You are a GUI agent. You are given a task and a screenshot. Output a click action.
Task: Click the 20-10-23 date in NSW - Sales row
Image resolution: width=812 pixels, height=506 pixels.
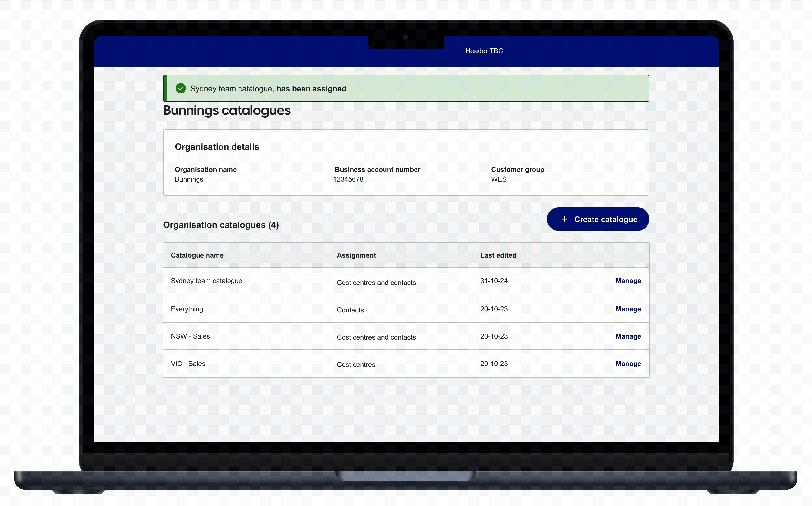(x=494, y=336)
